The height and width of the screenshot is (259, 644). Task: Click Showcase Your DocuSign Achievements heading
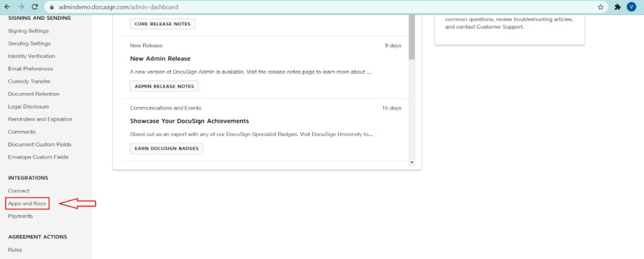click(189, 121)
